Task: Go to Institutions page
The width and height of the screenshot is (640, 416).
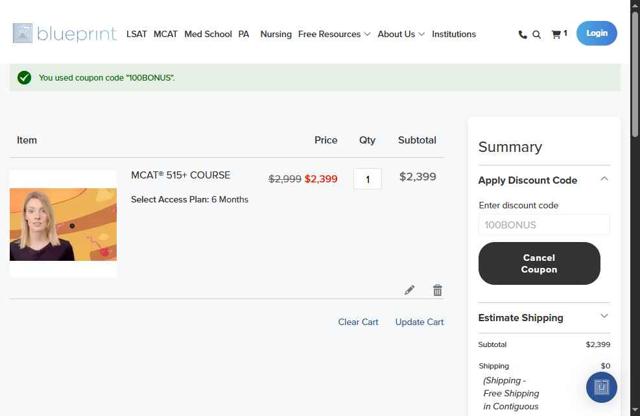Action: [454, 34]
